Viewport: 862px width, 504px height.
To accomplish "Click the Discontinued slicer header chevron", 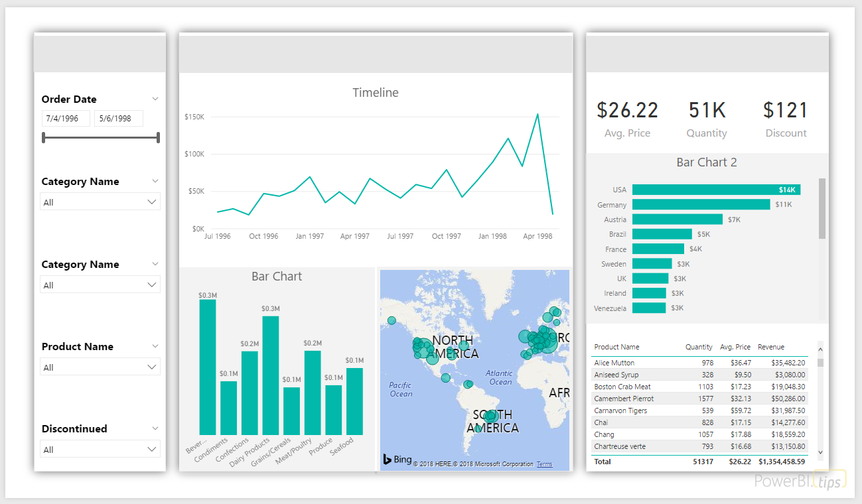I will pyautogui.click(x=155, y=428).
